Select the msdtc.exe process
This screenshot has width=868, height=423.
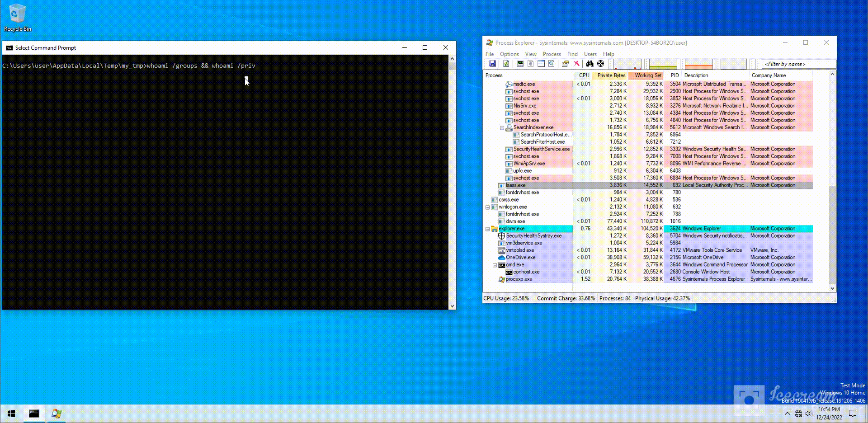coord(524,84)
